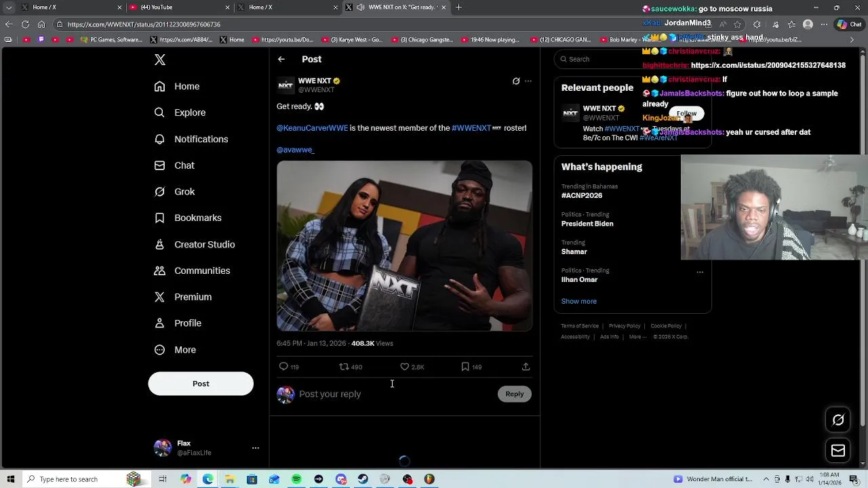Open the #WWENXT hashtag link
Image resolution: width=868 pixels, height=488 pixels.
471,128
